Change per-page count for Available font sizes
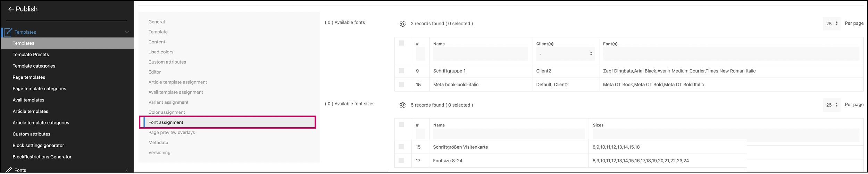 coord(831,105)
